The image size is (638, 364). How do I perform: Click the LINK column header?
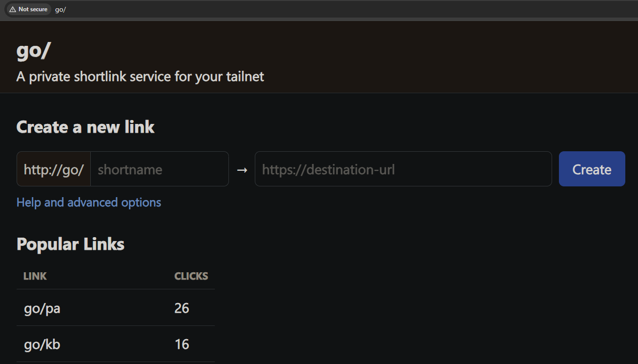coord(35,276)
